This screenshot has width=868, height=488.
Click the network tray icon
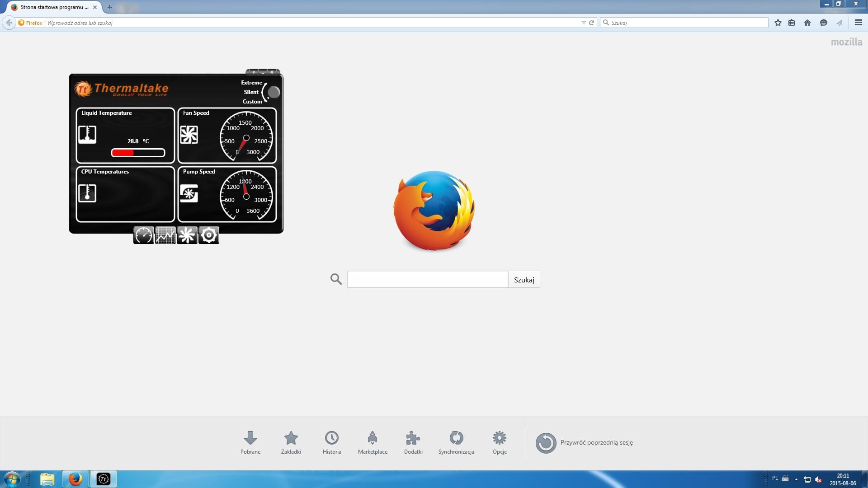pos(807,479)
